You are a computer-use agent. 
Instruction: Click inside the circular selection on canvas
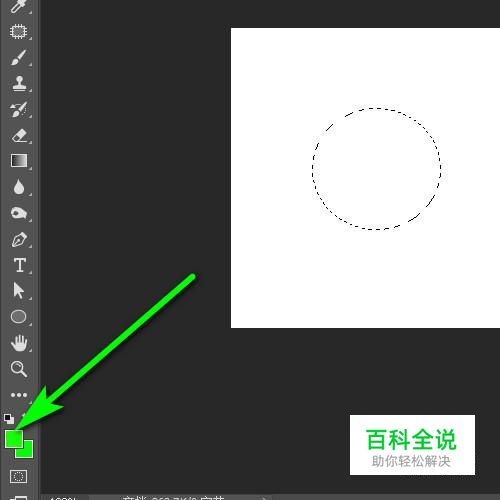(377, 169)
